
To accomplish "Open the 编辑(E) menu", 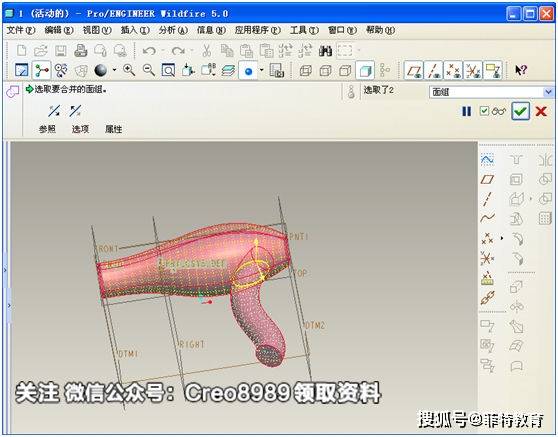I will coord(59,30).
